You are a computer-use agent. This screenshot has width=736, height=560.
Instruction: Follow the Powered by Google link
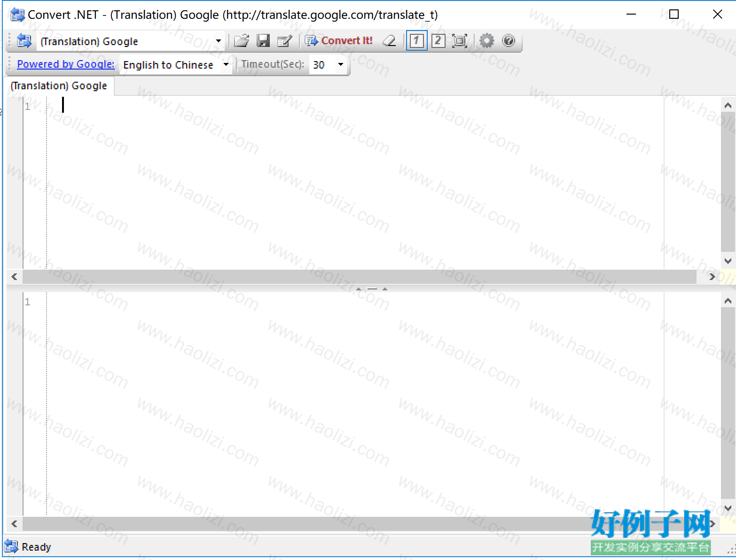(x=66, y=64)
